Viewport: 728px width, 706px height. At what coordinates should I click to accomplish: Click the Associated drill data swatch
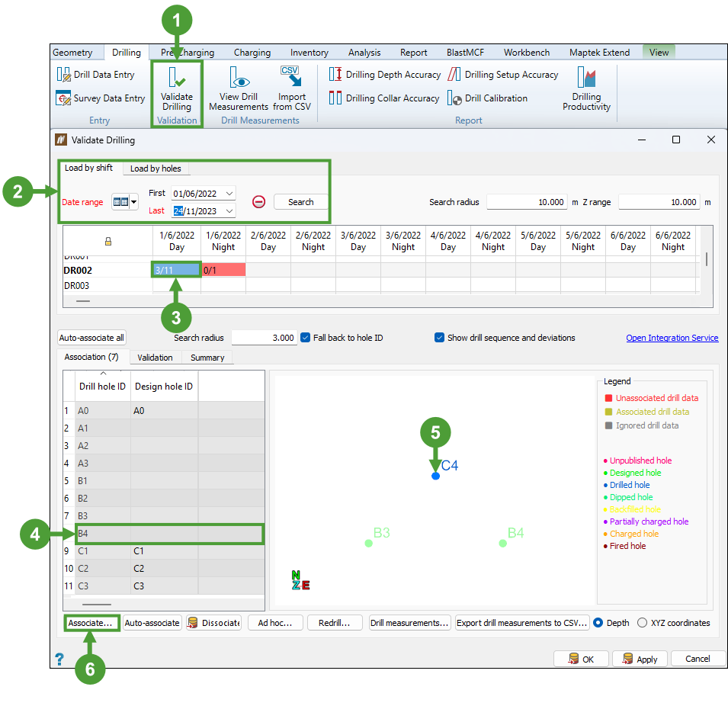(608, 412)
